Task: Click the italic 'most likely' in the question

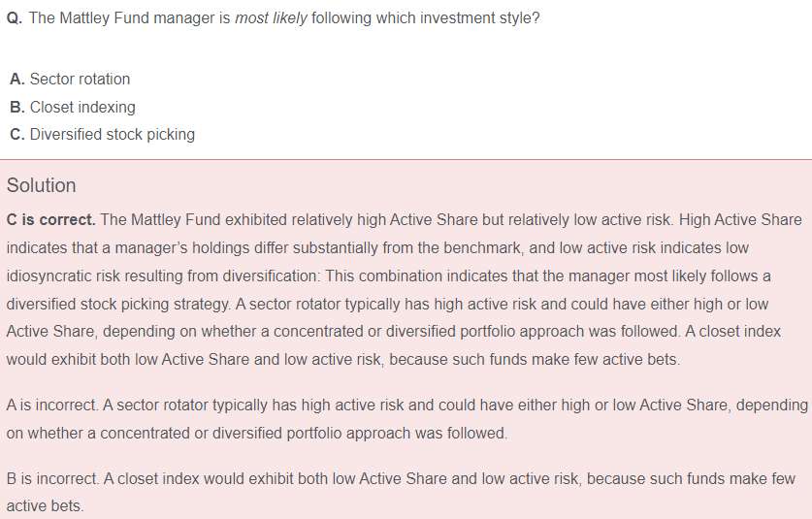Action: (271, 18)
